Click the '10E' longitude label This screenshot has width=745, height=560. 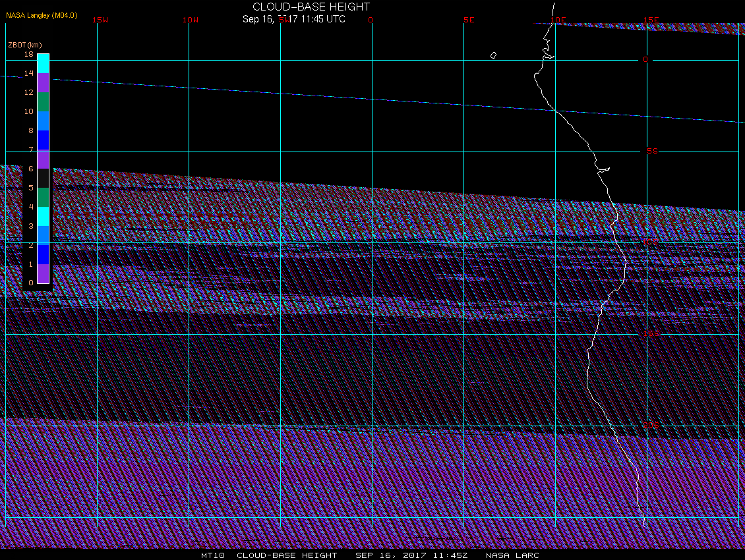click(x=558, y=20)
